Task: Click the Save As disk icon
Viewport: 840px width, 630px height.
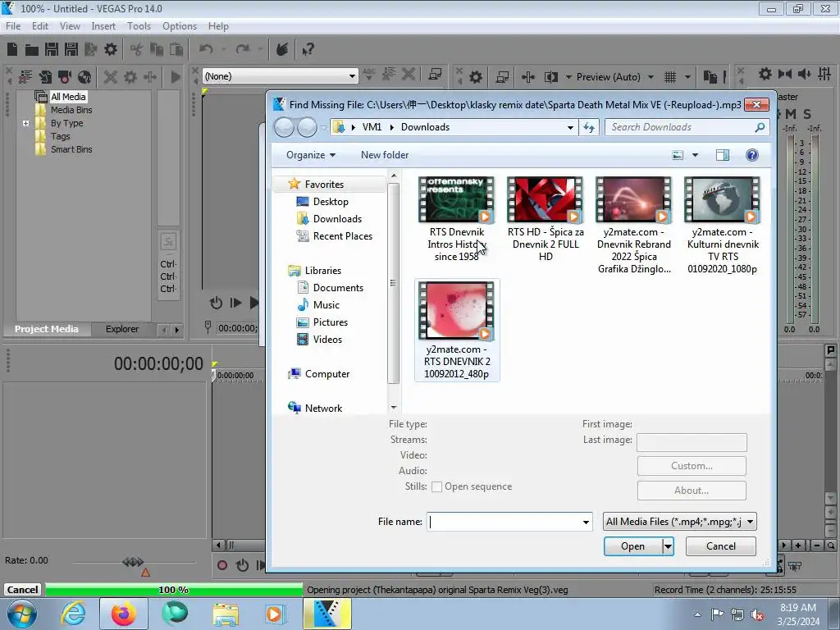Action: pyautogui.click(x=71, y=50)
